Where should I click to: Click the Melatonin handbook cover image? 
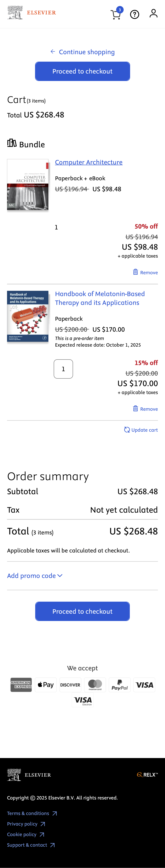click(28, 316)
